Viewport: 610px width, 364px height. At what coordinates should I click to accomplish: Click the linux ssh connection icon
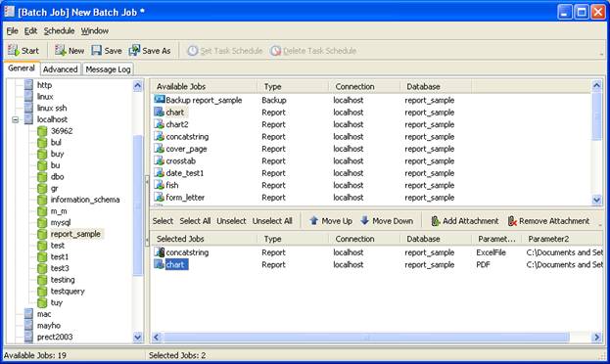(x=28, y=108)
